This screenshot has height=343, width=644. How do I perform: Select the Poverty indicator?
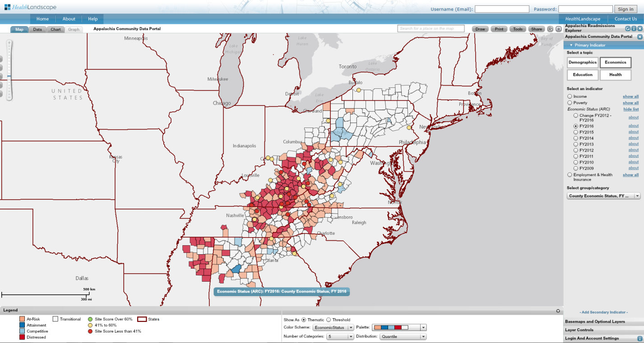[x=570, y=102]
